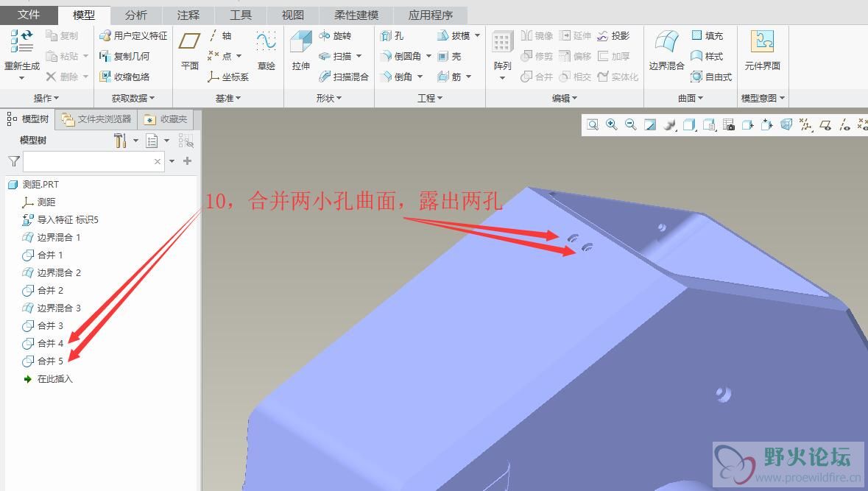Viewport: 868px width, 491px height.
Task: Select the Extrude (拉伸) tool
Action: [x=301, y=50]
